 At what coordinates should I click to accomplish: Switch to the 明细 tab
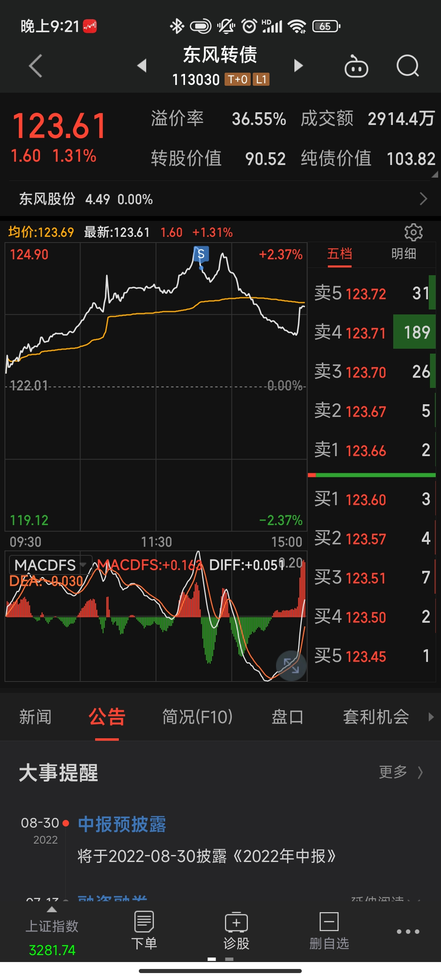tap(403, 254)
